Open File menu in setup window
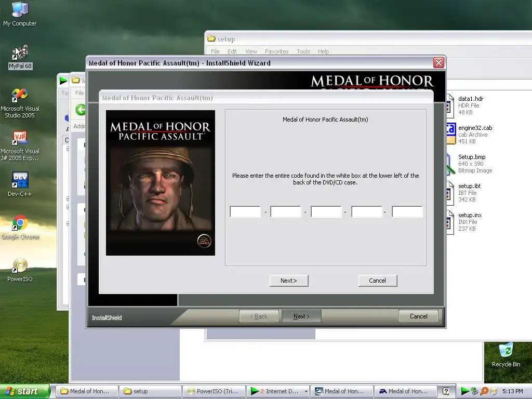 coord(215,51)
